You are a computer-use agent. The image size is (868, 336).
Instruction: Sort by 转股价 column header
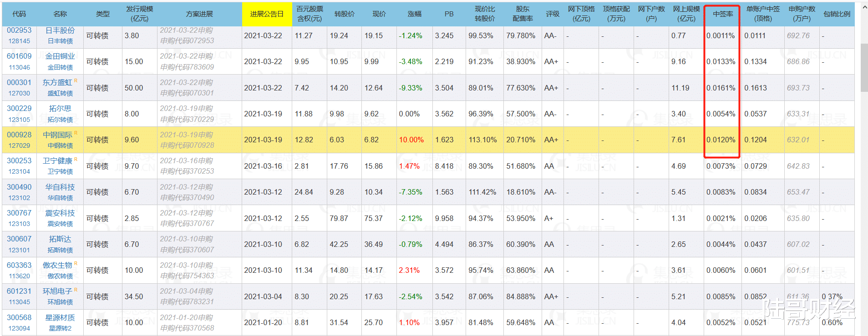point(345,14)
